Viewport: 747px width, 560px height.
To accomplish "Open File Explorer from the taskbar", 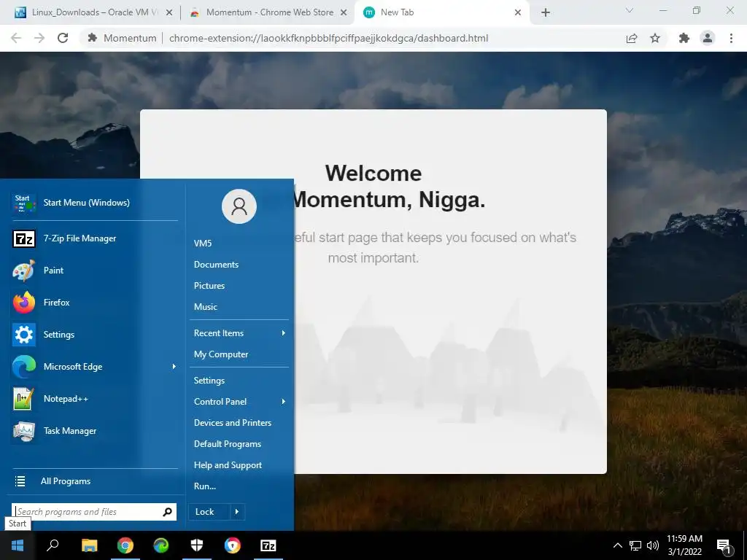I will (89, 545).
